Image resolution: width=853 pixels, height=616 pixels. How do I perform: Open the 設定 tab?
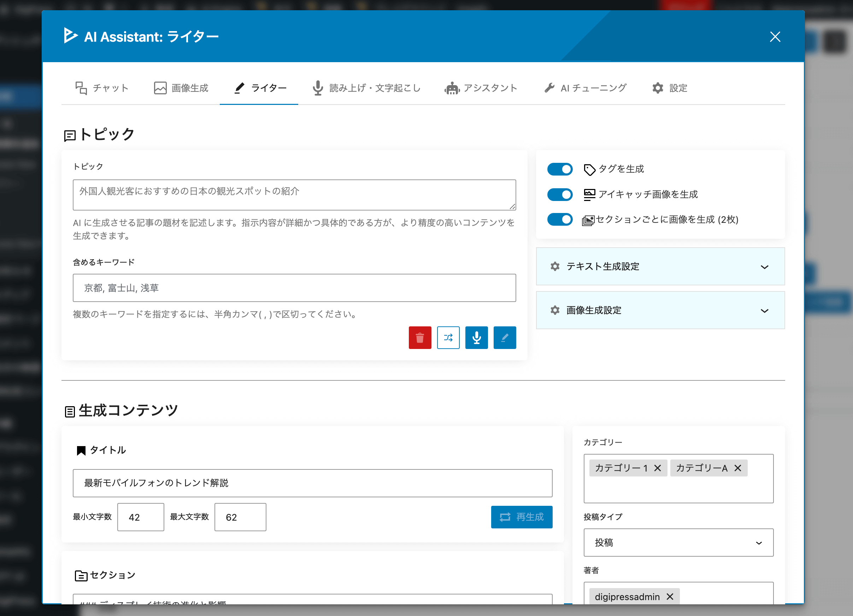[669, 88]
